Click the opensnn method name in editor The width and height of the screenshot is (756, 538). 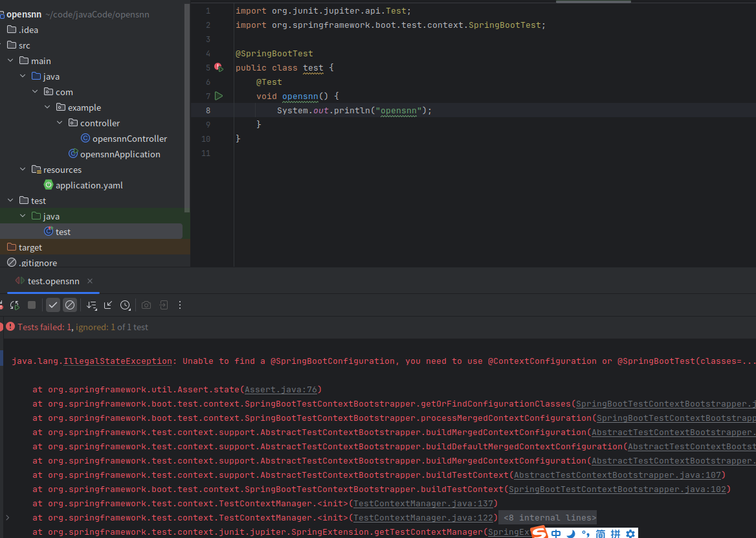[x=300, y=96]
